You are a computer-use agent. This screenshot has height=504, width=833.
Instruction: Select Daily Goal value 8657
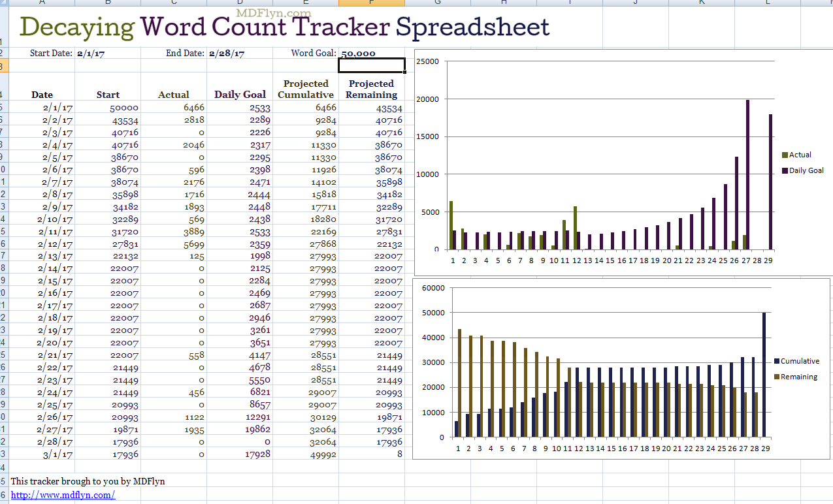pos(260,405)
